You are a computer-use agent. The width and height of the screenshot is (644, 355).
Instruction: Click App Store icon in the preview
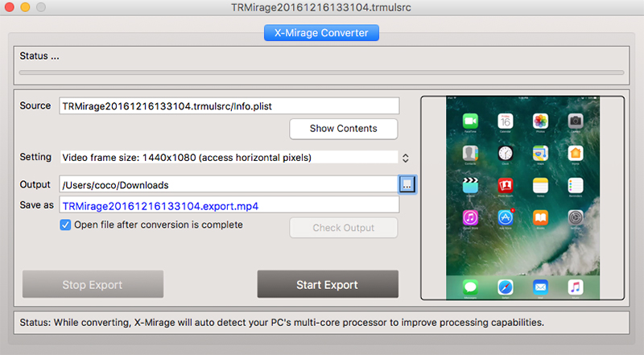[506, 217]
